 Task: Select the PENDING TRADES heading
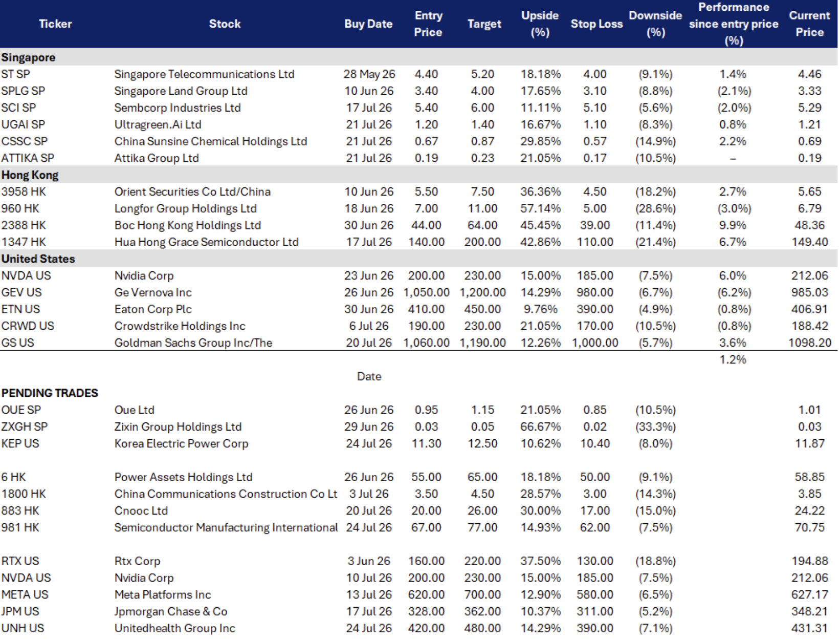50,393
